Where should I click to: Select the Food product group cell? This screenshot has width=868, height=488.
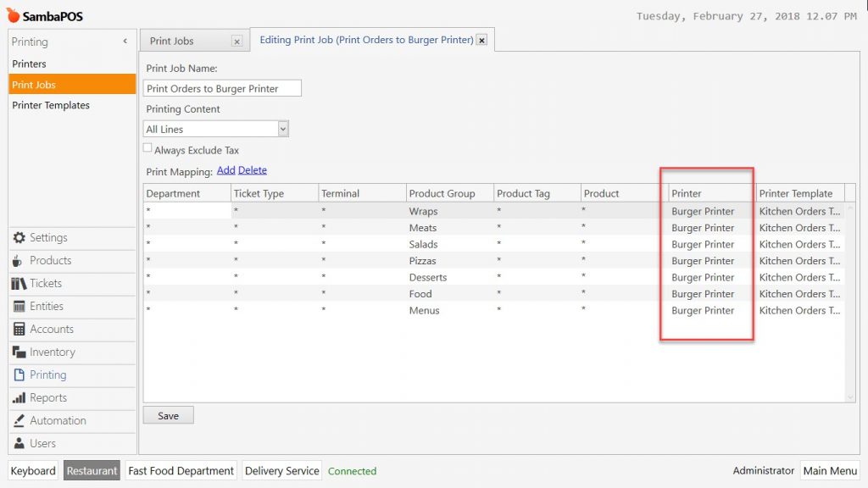(450, 294)
